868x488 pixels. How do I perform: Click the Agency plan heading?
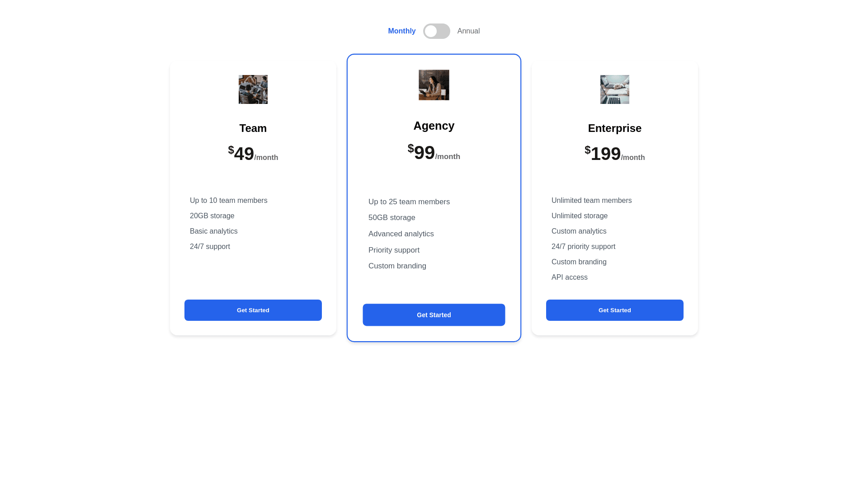click(434, 126)
